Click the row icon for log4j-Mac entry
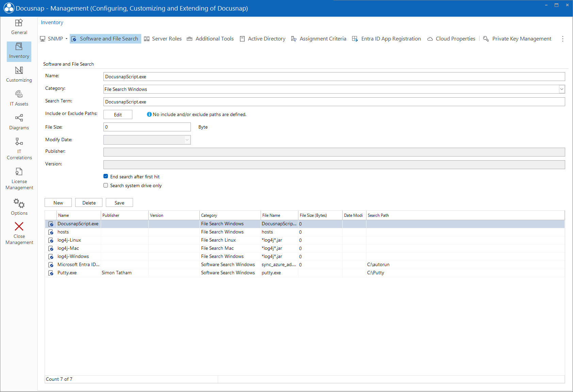This screenshot has width=573, height=392. 51,248
